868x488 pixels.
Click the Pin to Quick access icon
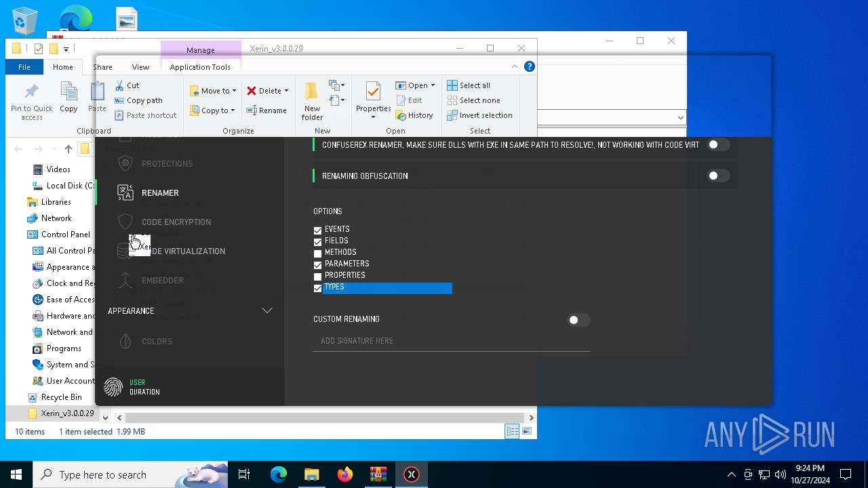coord(31,91)
